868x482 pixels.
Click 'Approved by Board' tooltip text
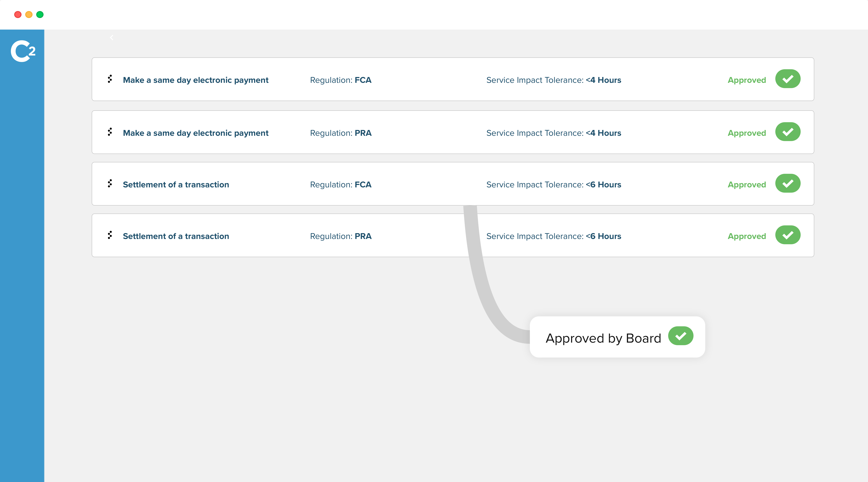603,338
